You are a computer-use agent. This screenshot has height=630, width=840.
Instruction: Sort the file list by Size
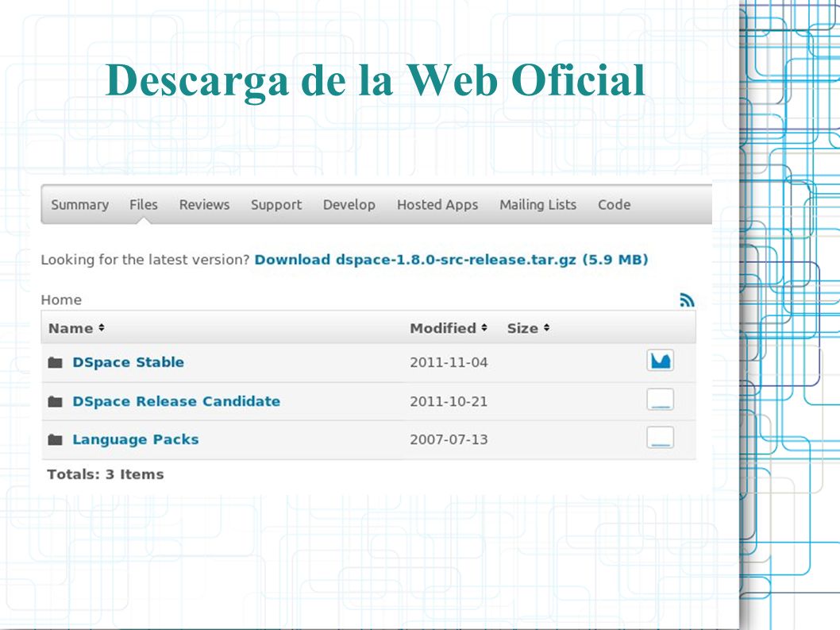pyautogui.click(x=528, y=328)
